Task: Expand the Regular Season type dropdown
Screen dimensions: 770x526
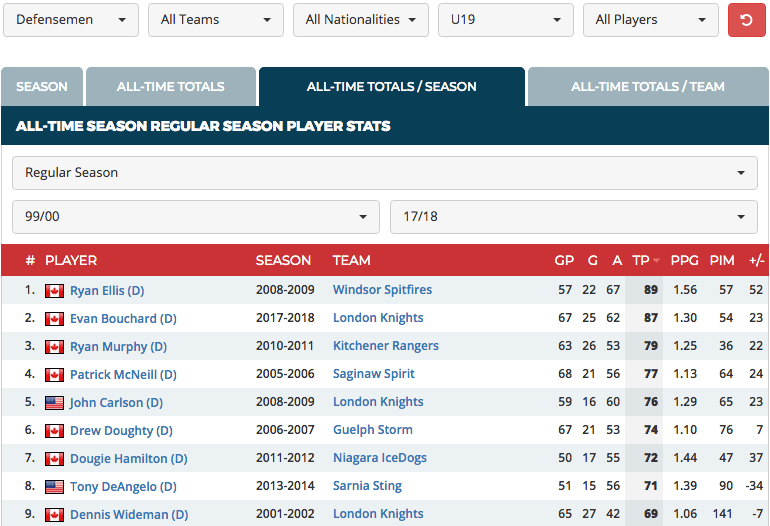Action: 384,173
